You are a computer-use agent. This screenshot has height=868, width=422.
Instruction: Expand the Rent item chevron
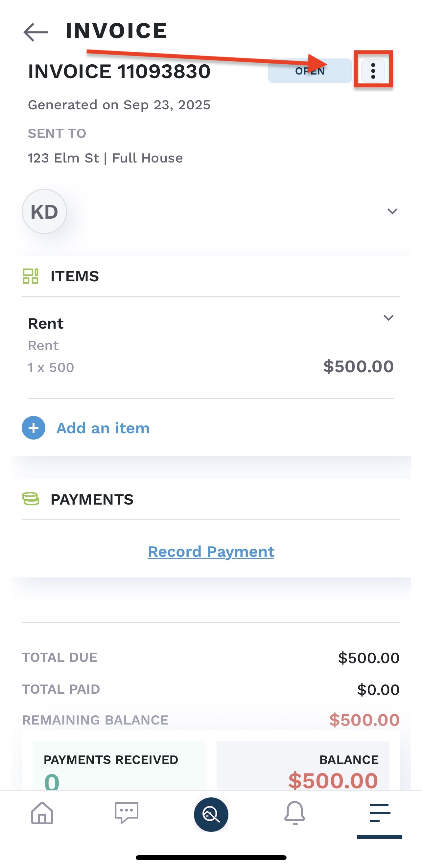(388, 318)
